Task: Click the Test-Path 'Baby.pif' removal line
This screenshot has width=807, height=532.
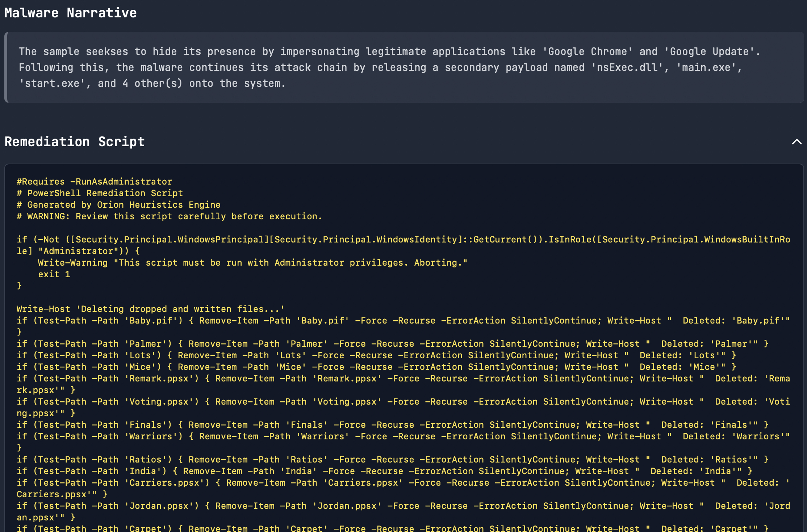Action: pyautogui.click(x=403, y=321)
